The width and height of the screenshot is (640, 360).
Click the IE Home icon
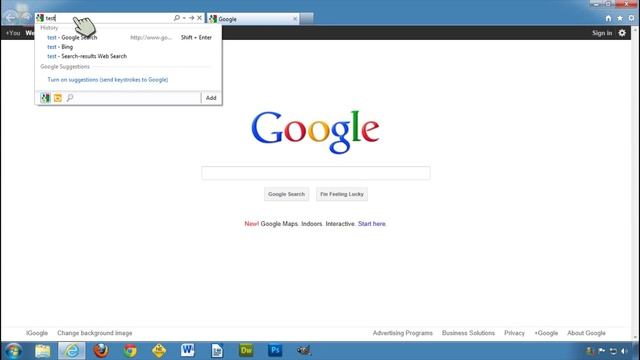pos(608,18)
